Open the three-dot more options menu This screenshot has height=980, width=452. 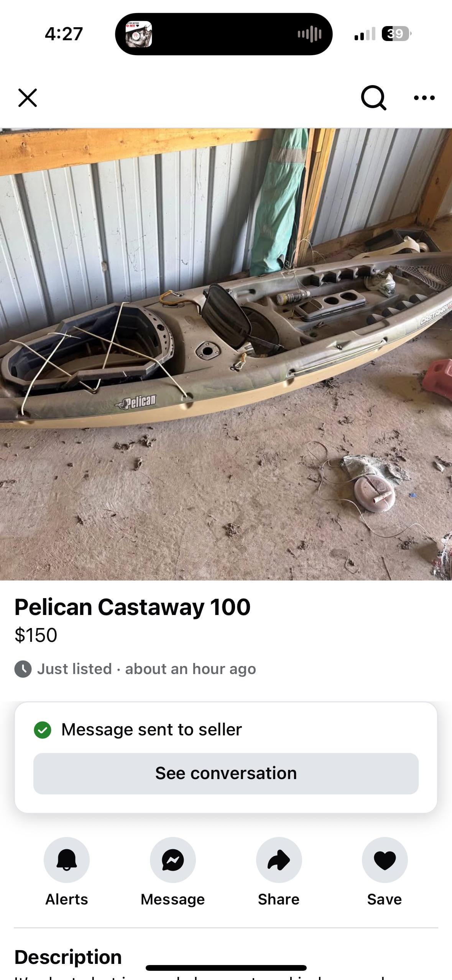coord(424,98)
